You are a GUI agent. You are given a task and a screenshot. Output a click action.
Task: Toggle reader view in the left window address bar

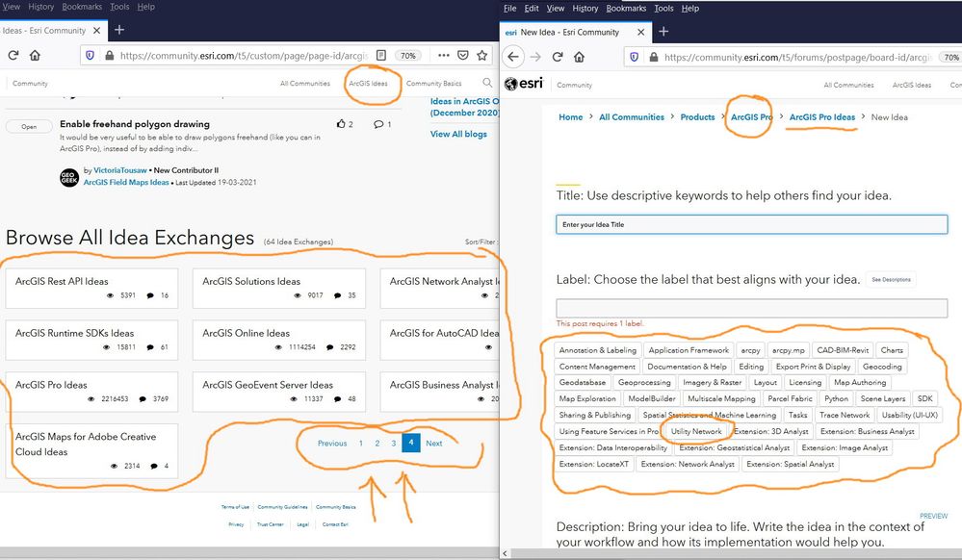381,55
